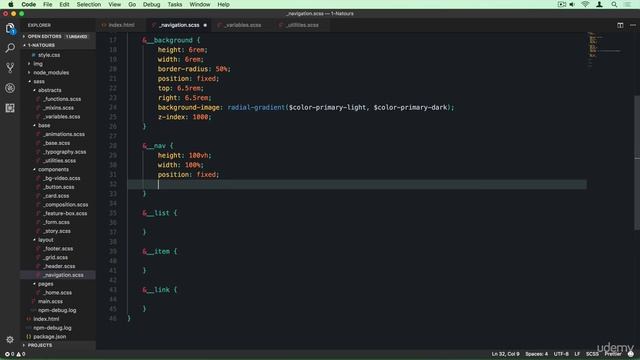Click the errors and warnings status indicator
The image size is (640, 360).
pyautogui.click(x=15, y=354)
